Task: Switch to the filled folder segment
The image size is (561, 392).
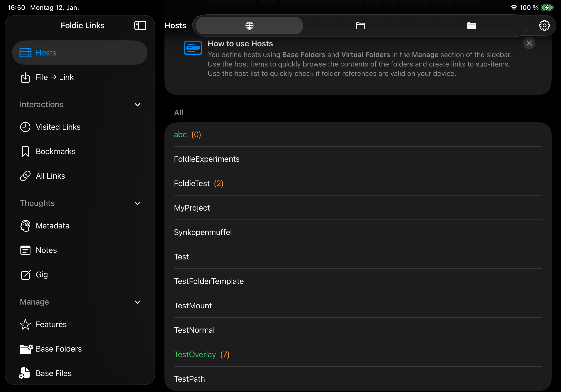Action: (471, 25)
